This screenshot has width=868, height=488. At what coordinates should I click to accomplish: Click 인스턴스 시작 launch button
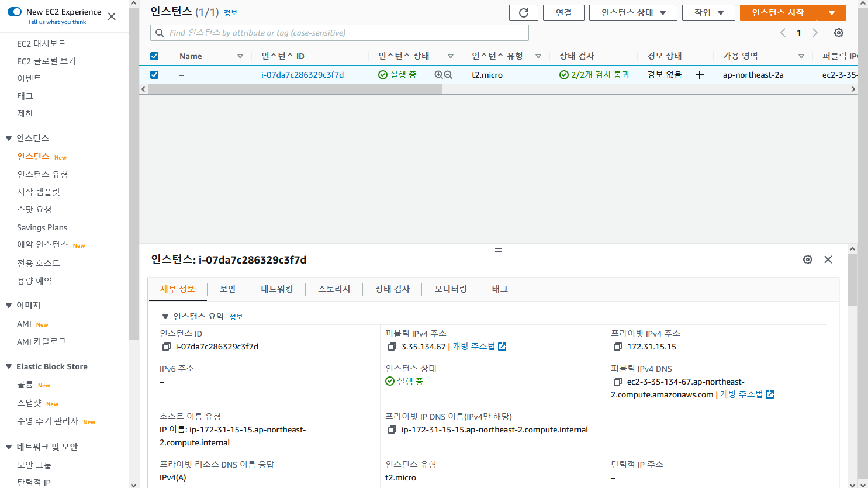point(778,13)
